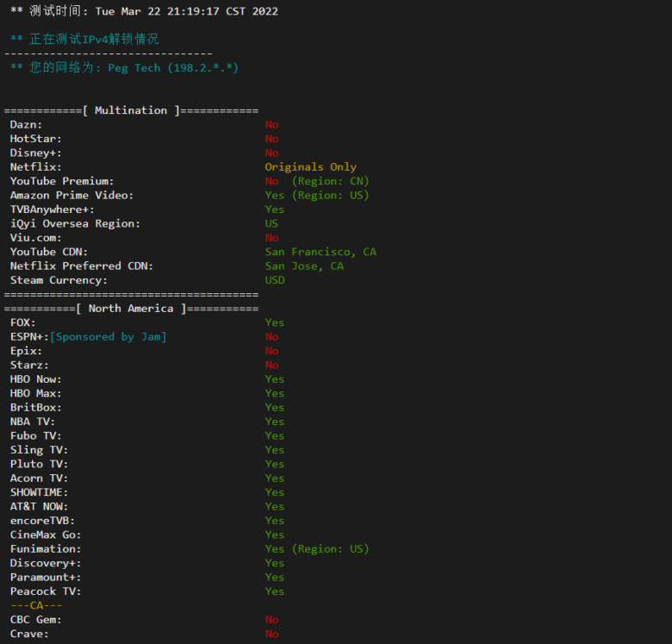Click 'San Francisco, CA' YouTube CDN value

pyautogui.click(x=320, y=252)
